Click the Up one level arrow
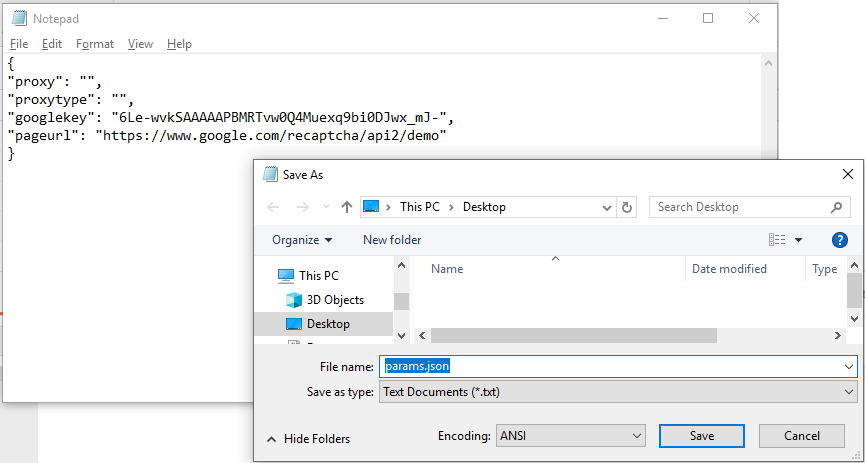Viewport: 865px width, 463px height. coord(347,207)
